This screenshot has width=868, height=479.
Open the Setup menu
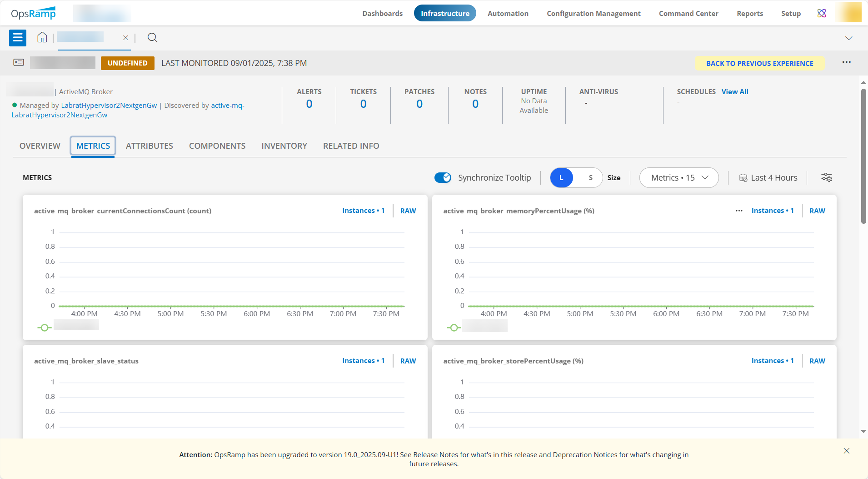click(791, 13)
